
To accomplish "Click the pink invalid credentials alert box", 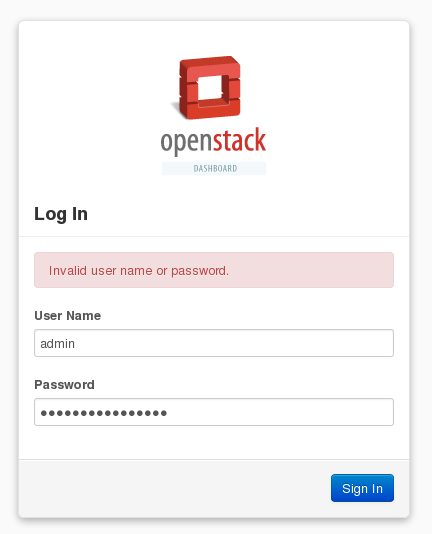I will [x=214, y=270].
